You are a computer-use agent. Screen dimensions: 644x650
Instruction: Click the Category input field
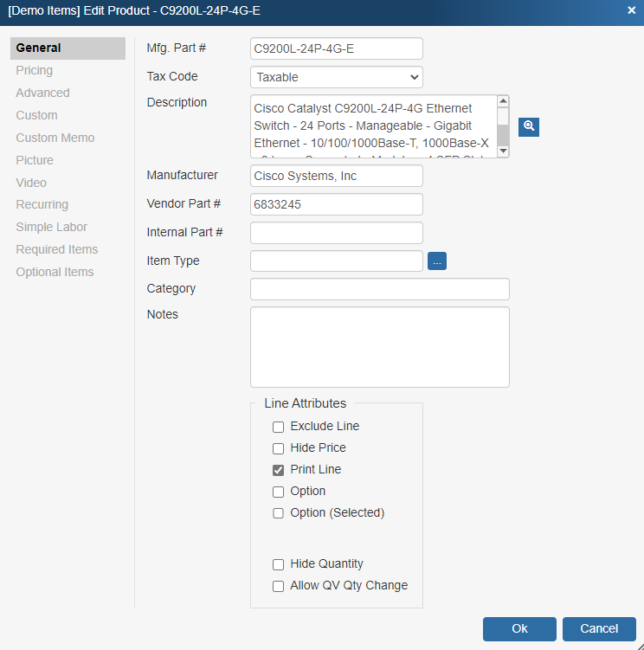click(x=379, y=289)
